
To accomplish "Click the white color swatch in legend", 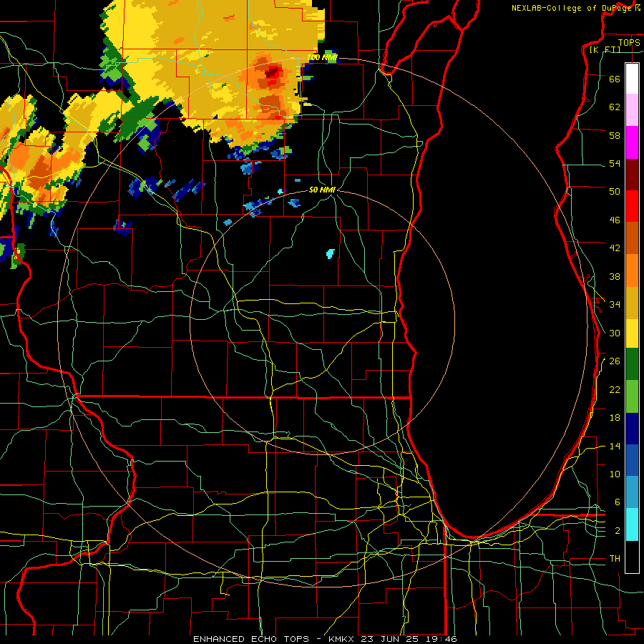I will [x=632, y=79].
